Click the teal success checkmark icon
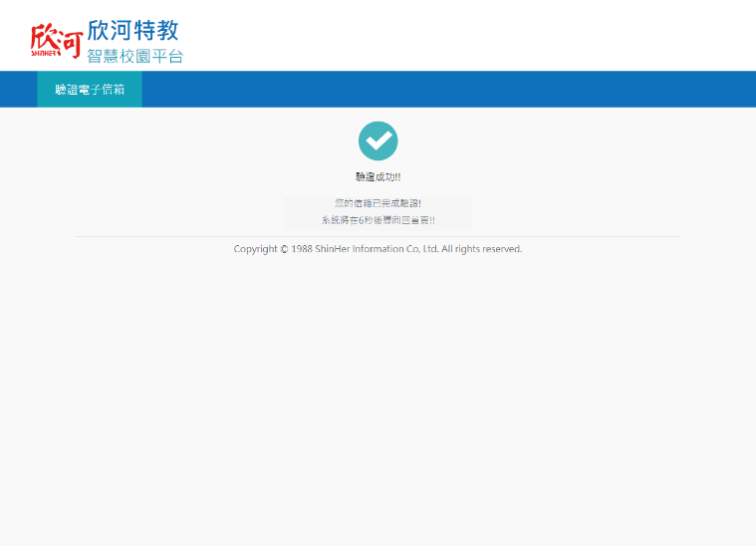The image size is (756, 546). click(378, 140)
